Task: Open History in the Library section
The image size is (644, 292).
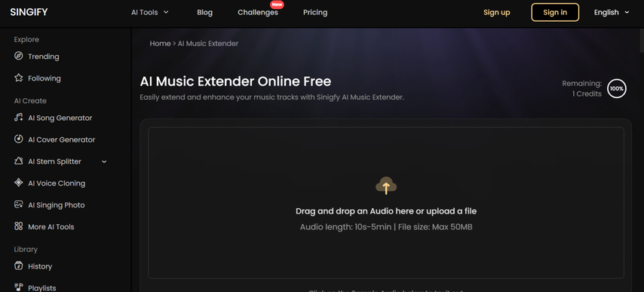Action: [40, 266]
